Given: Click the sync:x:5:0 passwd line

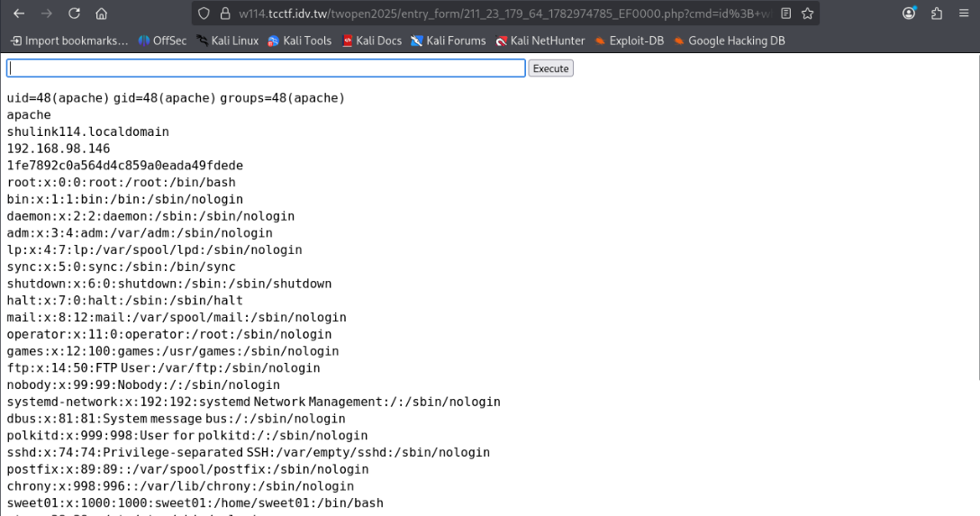Looking at the screenshot, I should tap(122, 267).
